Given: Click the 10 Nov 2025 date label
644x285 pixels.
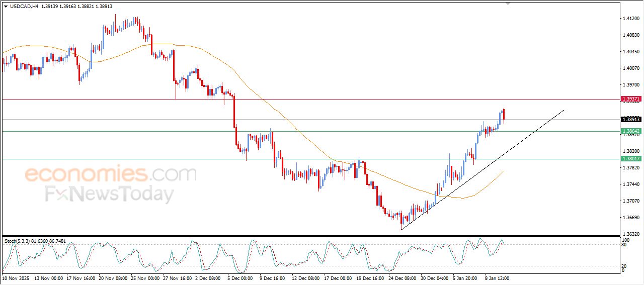Looking at the screenshot, I should [x=17, y=277].
